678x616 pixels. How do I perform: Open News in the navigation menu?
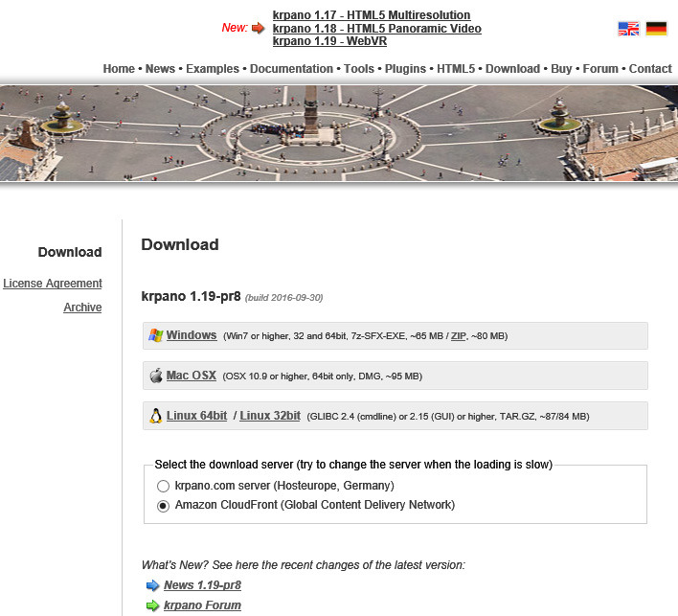(x=160, y=69)
